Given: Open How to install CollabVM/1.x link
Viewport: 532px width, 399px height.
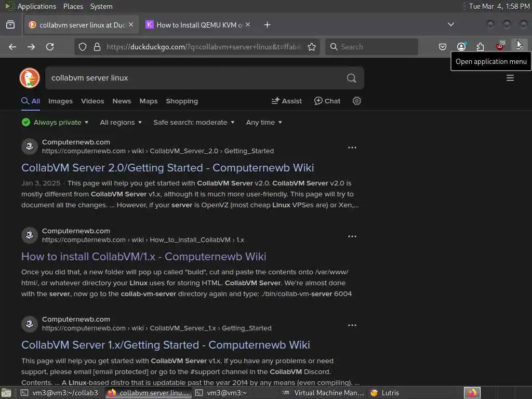Looking at the screenshot, I should pyautogui.click(x=143, y=257).
